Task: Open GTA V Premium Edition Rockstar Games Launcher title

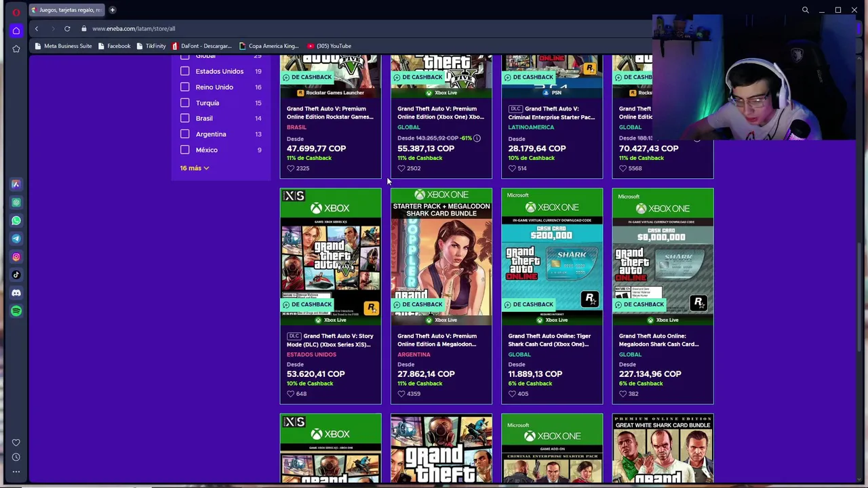Action: [x=330, y=113]
